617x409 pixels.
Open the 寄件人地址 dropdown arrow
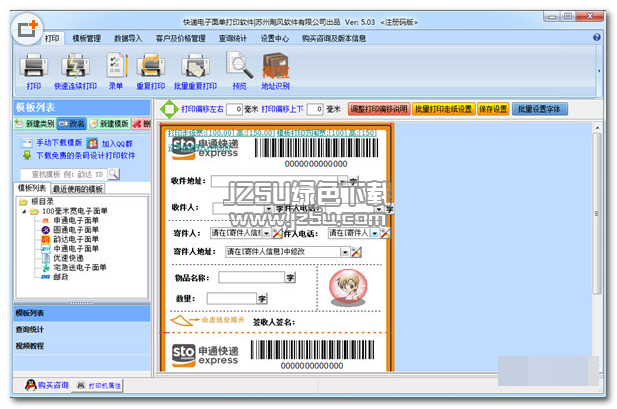345,252
